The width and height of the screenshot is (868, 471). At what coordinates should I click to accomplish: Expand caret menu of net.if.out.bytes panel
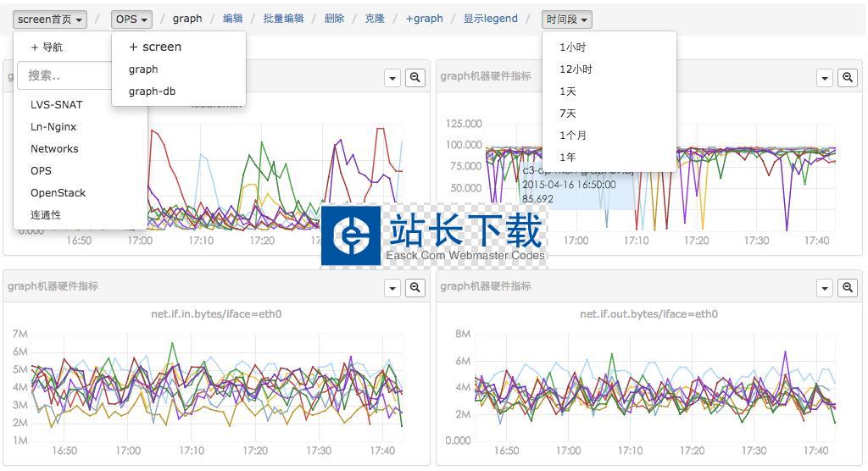[x=824, y=288]
